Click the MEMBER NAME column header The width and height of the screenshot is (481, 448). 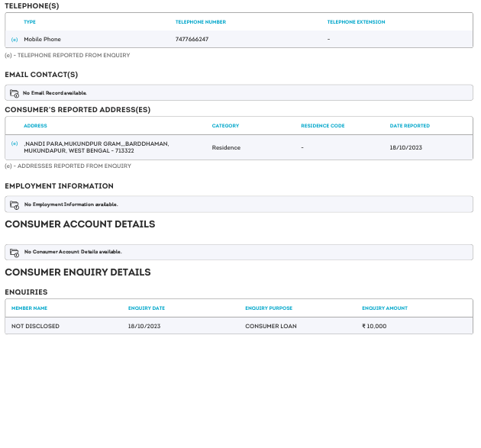29,308
